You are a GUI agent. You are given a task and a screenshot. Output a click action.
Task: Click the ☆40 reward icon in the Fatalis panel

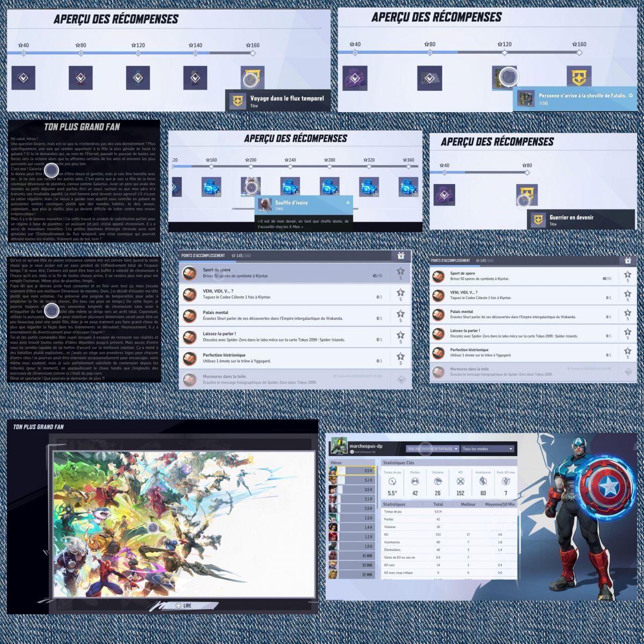(355, 78)
